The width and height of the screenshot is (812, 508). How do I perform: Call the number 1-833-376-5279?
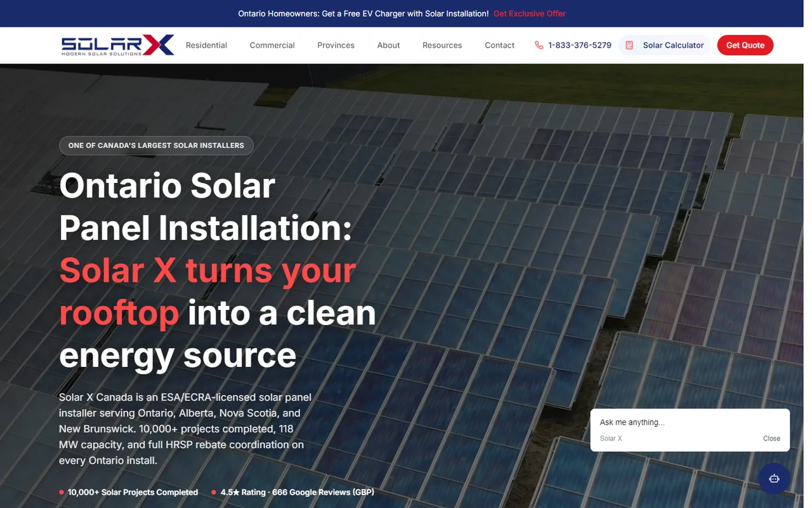580,45
